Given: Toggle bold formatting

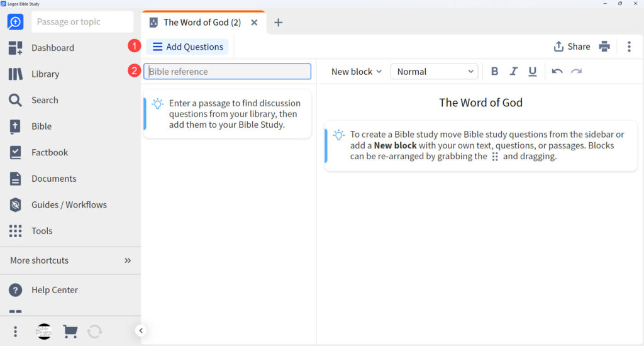Looking at the screenshot, I should 494,72.
